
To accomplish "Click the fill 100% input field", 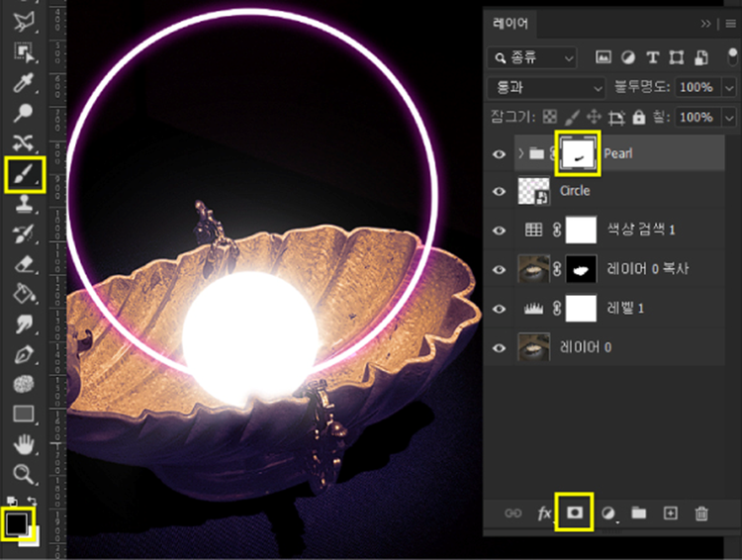I will point(697,117).
